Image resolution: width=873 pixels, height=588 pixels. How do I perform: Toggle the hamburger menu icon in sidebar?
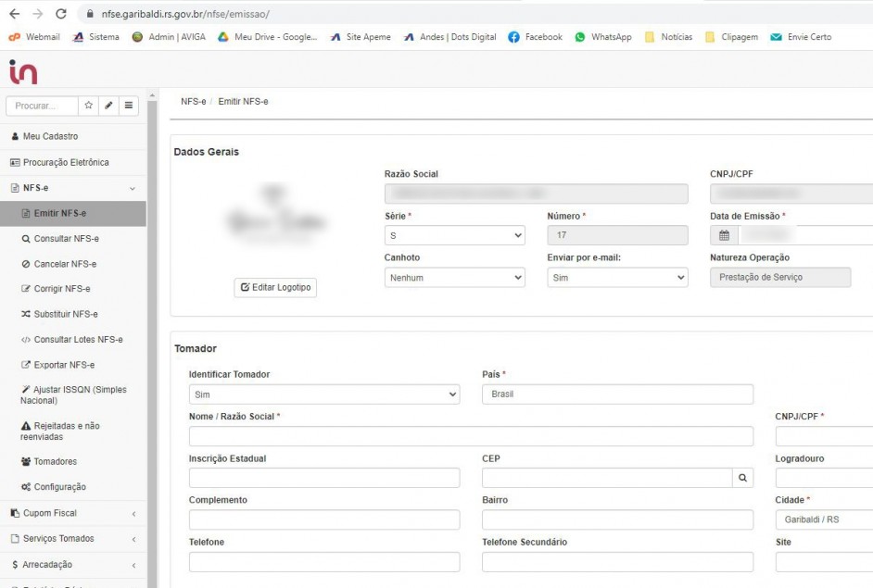coord(129,106)
